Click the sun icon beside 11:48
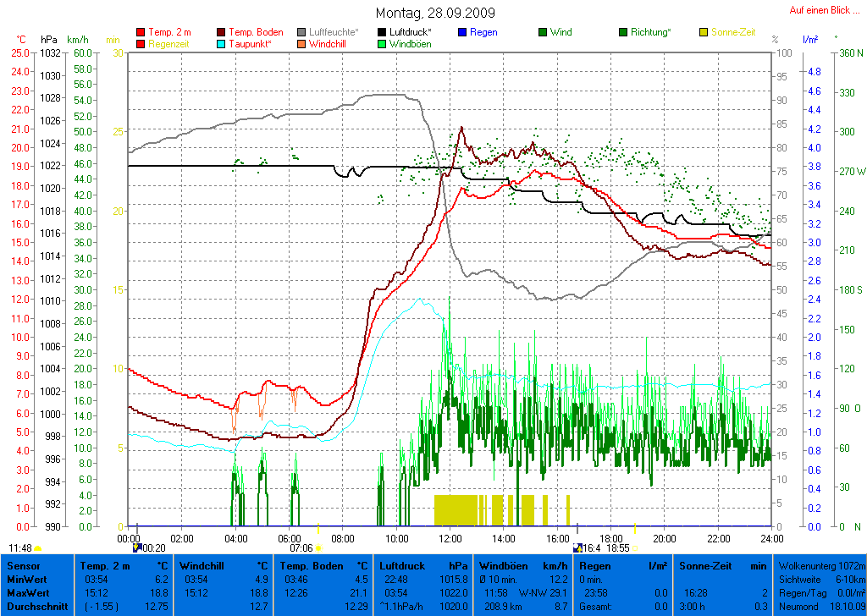The width and height of the screenshot is (867, 616). pos(38,548)
